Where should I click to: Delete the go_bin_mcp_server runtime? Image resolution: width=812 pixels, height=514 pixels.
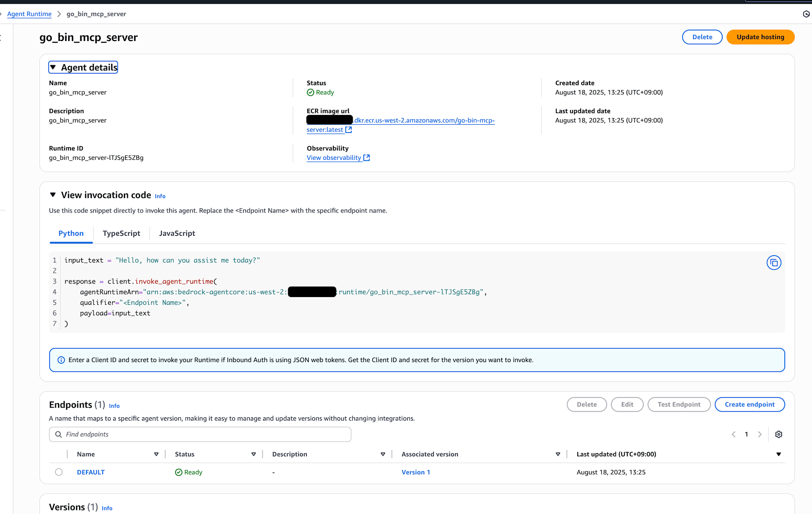[702, 37]
